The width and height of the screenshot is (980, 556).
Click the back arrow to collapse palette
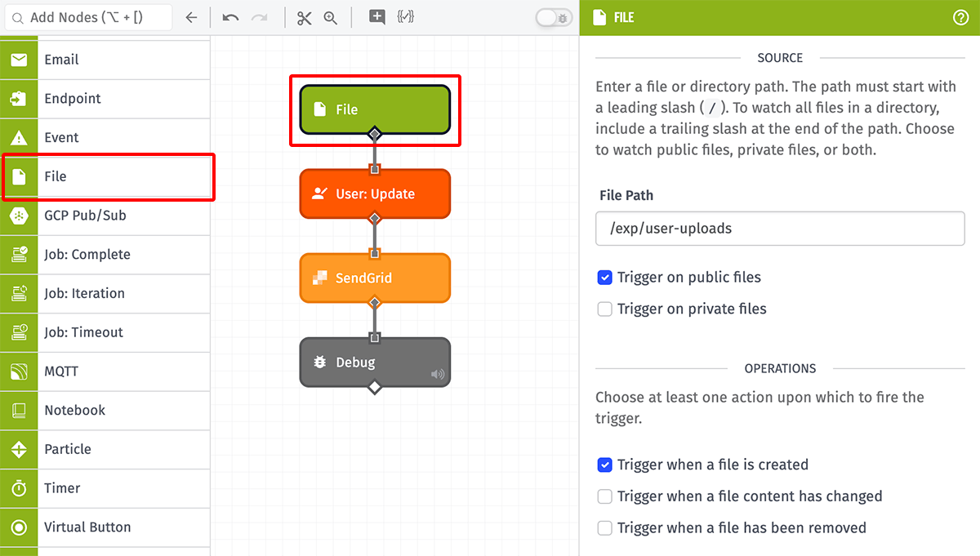tap(191, 17)
